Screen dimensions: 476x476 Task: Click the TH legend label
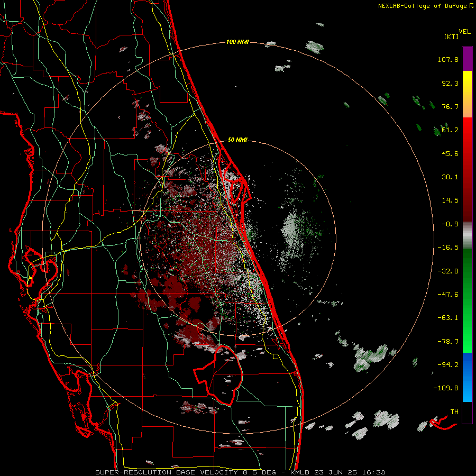(x=454, y=412)
